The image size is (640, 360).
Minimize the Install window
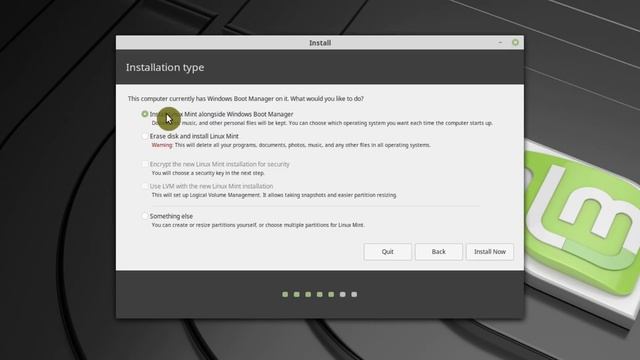click(x=500, y=42)
